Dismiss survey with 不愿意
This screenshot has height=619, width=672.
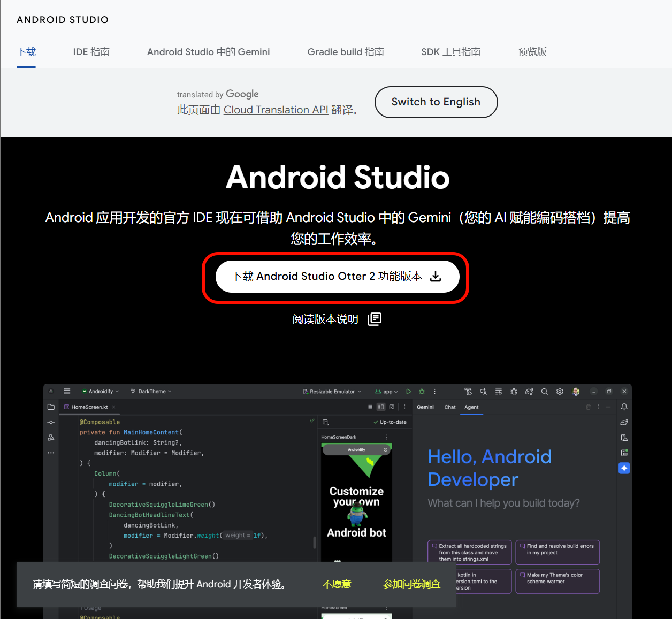coord(337,584)
